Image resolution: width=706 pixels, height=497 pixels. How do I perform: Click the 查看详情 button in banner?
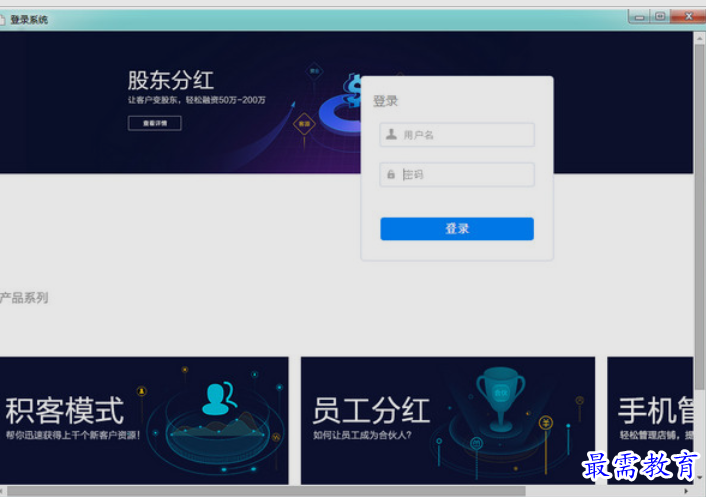pyautogui.click(x=154, y=123)
